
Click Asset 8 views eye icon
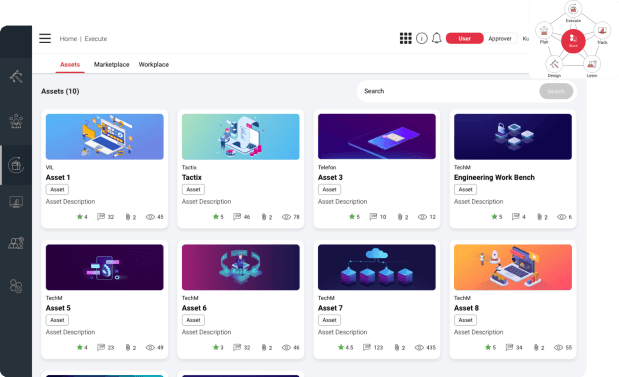(x=558, y=347)
